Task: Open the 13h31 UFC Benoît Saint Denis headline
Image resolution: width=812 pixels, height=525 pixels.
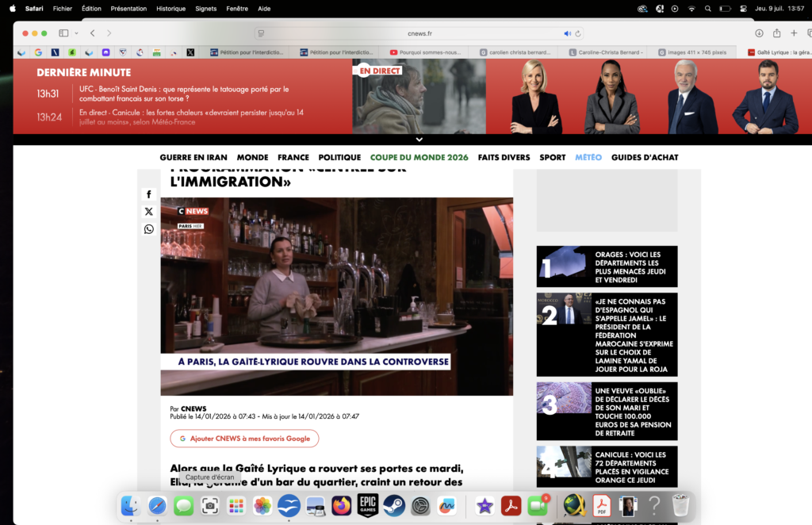Action: (184, 94)
